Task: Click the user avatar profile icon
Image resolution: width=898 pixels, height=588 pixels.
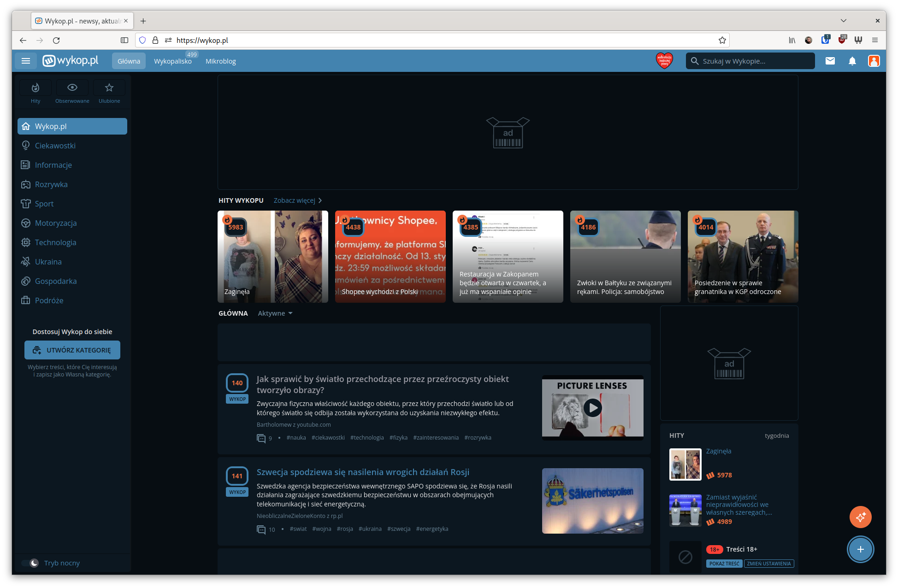Action: (x=874, y=61)
